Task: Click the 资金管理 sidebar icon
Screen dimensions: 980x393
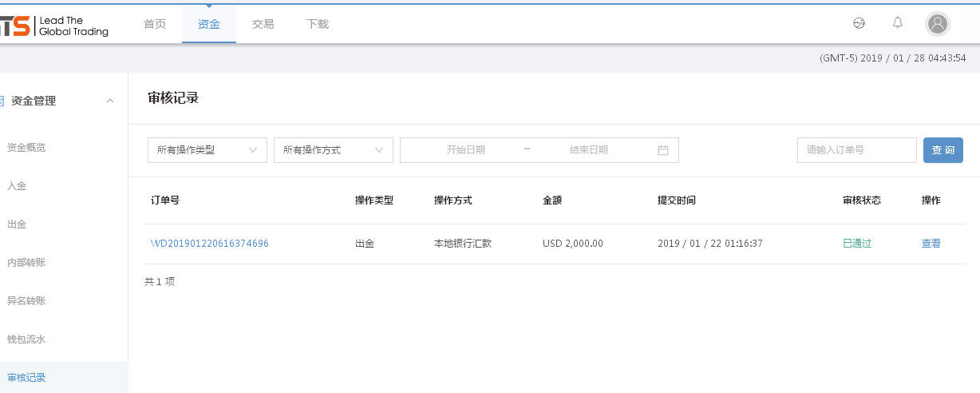Action: 2,101
